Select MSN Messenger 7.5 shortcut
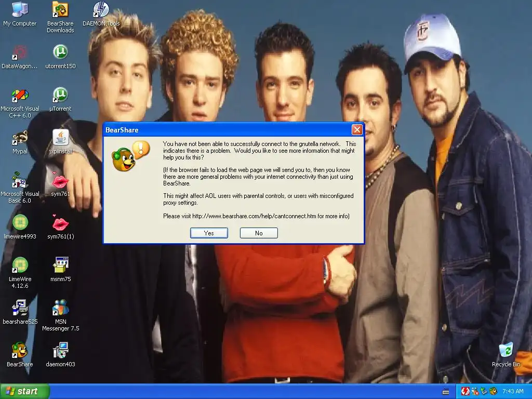Viewport: 532px width, 399px height. coord(60,315)
